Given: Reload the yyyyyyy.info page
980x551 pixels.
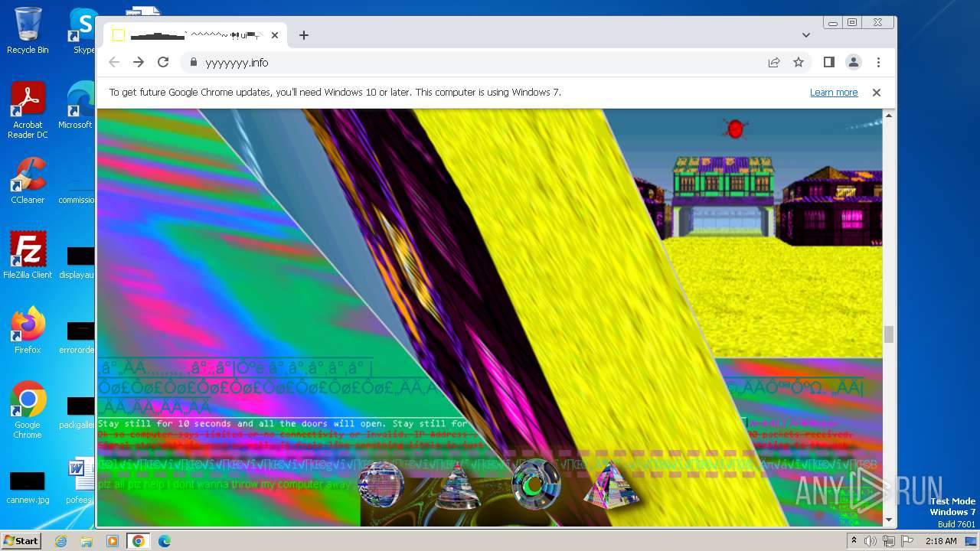Looking at the screenshot, I should point(163,62).
